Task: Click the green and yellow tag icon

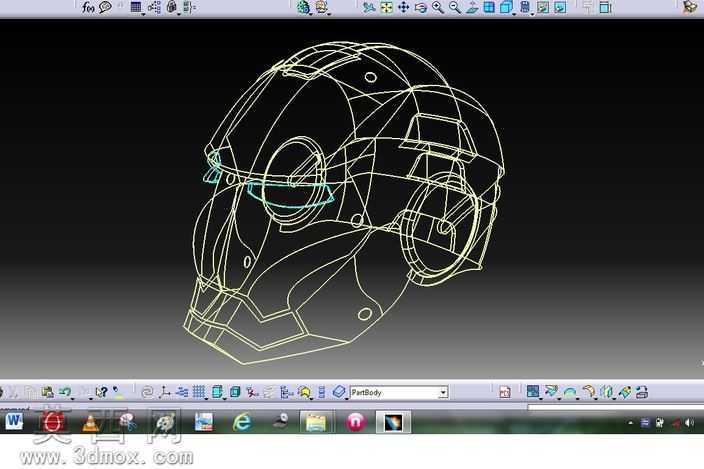Action: [625, 392]
